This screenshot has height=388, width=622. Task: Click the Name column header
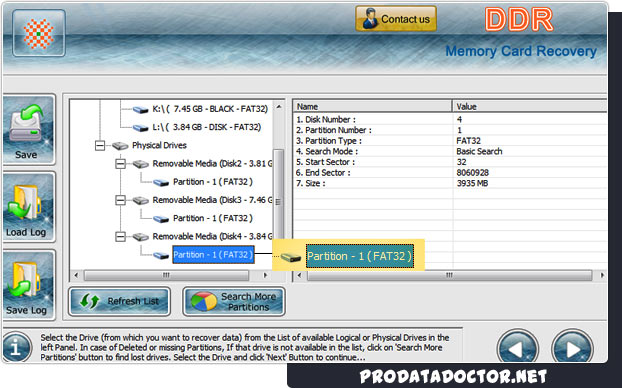click(x=372, y=106)
